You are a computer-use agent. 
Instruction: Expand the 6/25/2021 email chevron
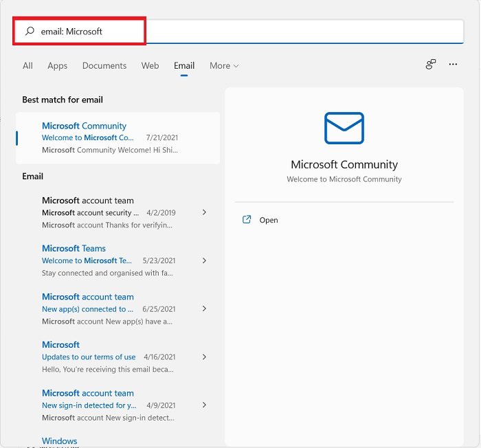(204, 309)
